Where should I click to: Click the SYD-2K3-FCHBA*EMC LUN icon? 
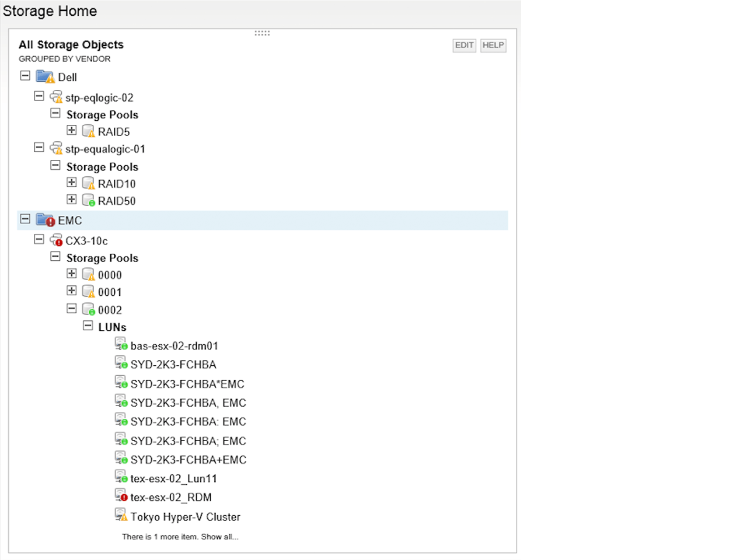[121, 383]
